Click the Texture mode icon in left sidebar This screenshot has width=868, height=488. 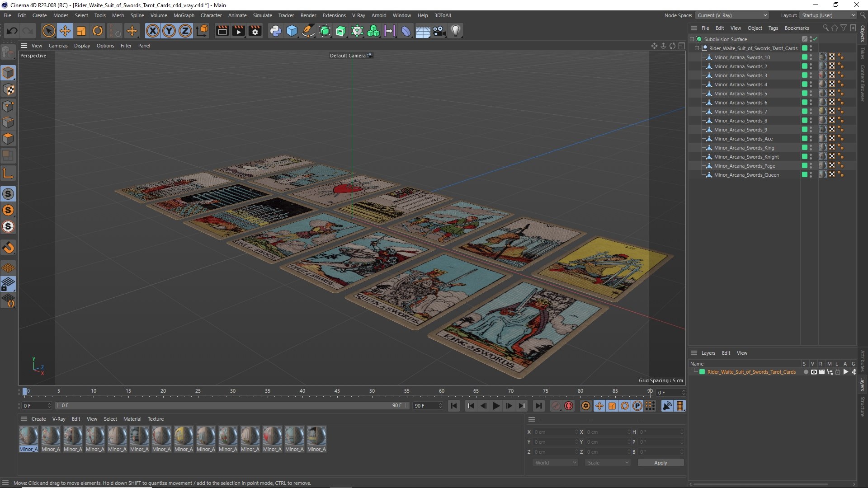pyautogui.click(x=8, y=89)
